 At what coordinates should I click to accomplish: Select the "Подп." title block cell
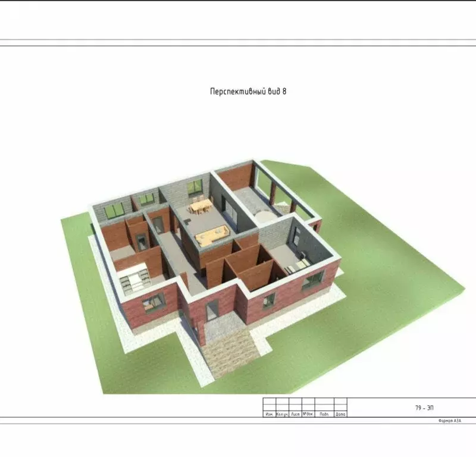tap(324, 414)
